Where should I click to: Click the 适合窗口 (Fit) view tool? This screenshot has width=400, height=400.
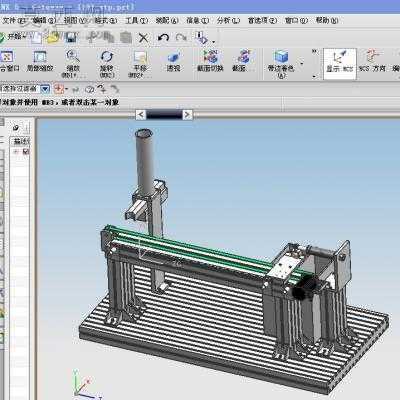[x=8, y=61]
